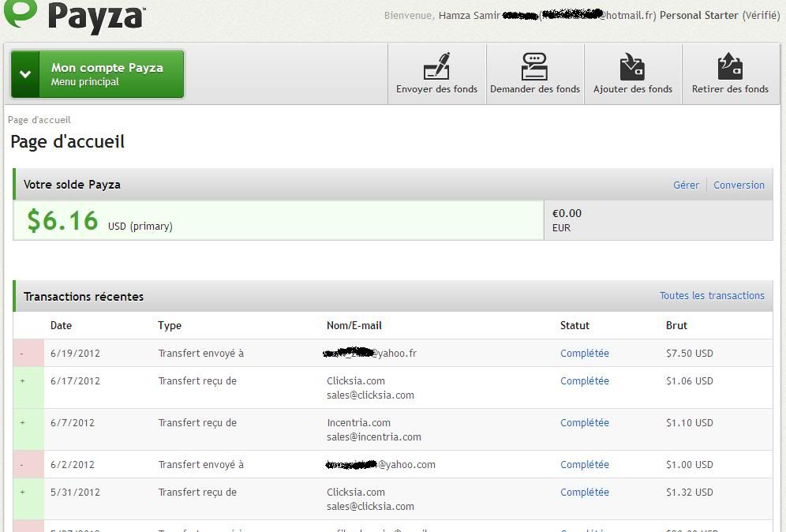
Task: Click the Envoyer des fonds icon
Action: pos(436,66)
